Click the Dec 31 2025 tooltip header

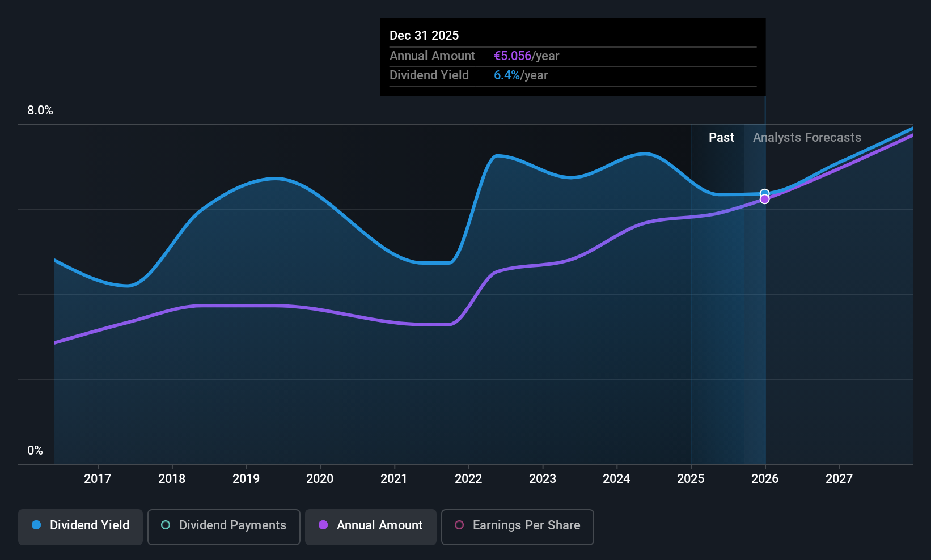click(x=424, y=35)
